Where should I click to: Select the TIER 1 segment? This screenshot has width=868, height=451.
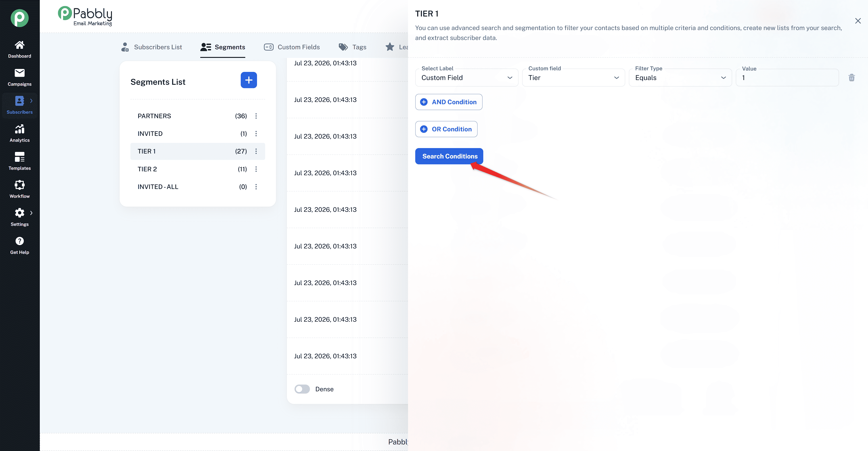pyautogui.click(x=198, y=151)
